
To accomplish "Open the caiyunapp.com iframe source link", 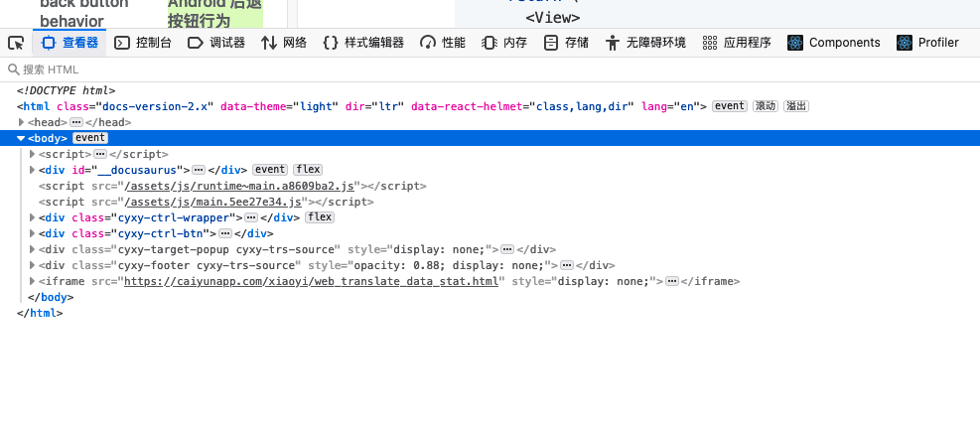I will (x=314, y=281).
